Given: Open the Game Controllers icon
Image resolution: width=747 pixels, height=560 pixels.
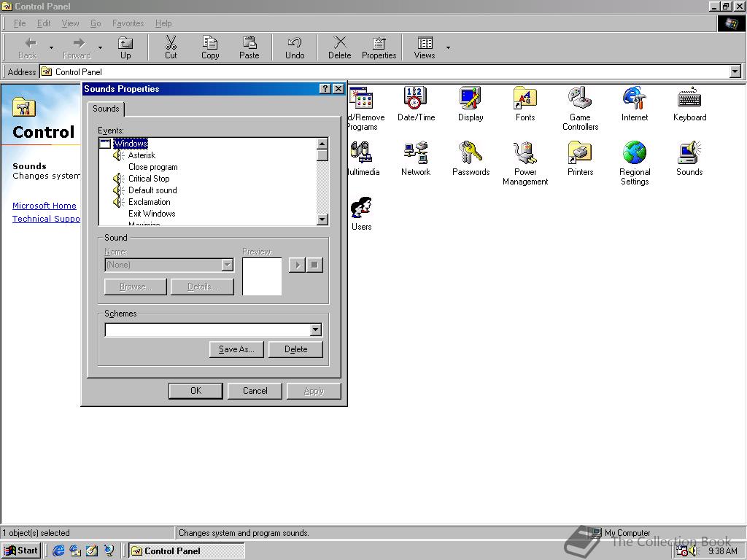Looking at the screenshot, I should pos(580,98).
